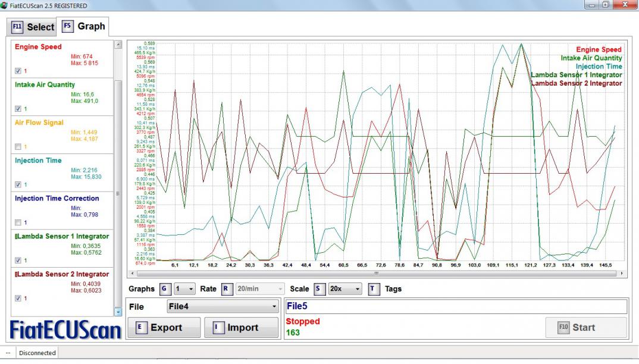Image resolution: width=639 pixels, height=364 pixels.
Task: Click the graph's horizontal scrollbar
Action: point(376,274)
